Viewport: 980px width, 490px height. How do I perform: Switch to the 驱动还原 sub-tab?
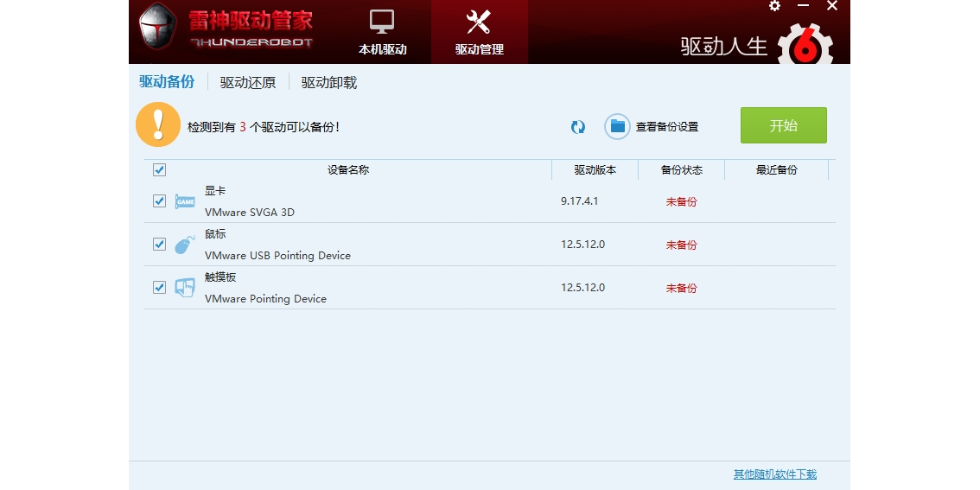click(x=248, y=83)
